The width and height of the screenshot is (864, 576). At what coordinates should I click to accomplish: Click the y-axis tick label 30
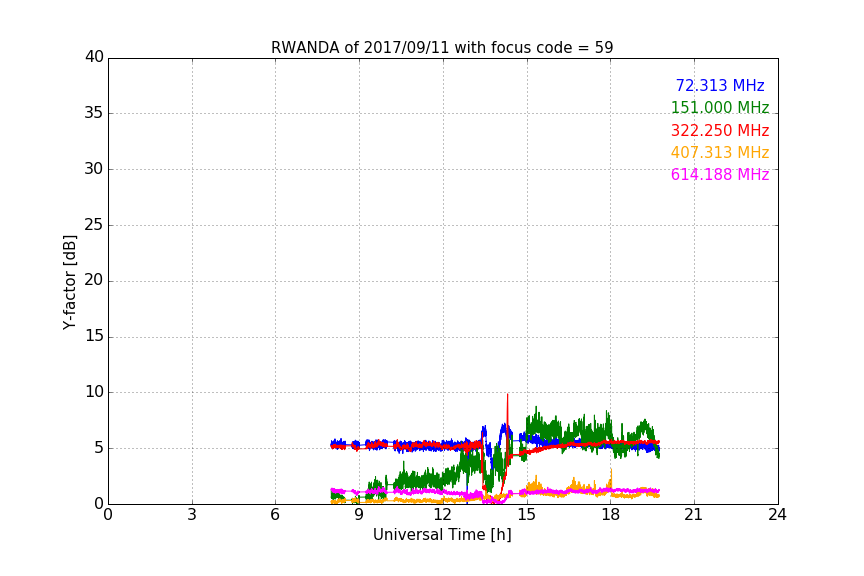coord(94,169)
